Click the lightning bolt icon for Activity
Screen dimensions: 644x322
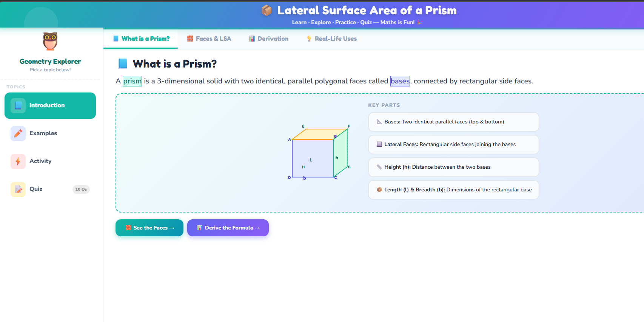[x=18, y=161]
